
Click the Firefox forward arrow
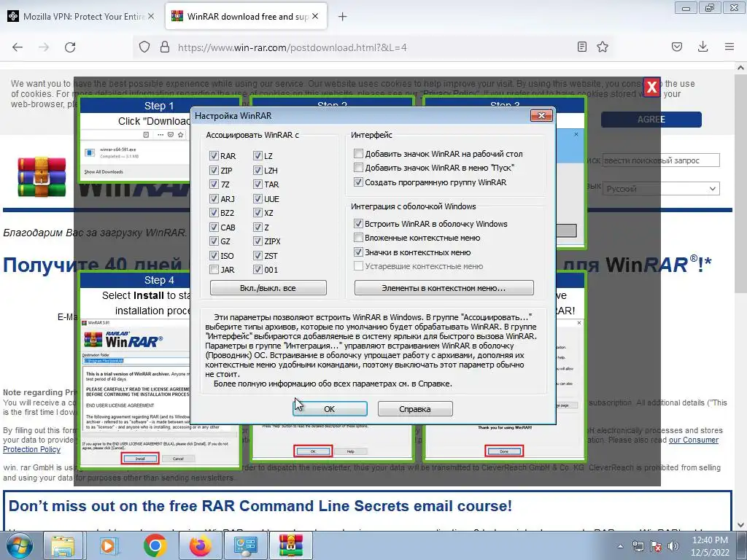tap(44, 47)
